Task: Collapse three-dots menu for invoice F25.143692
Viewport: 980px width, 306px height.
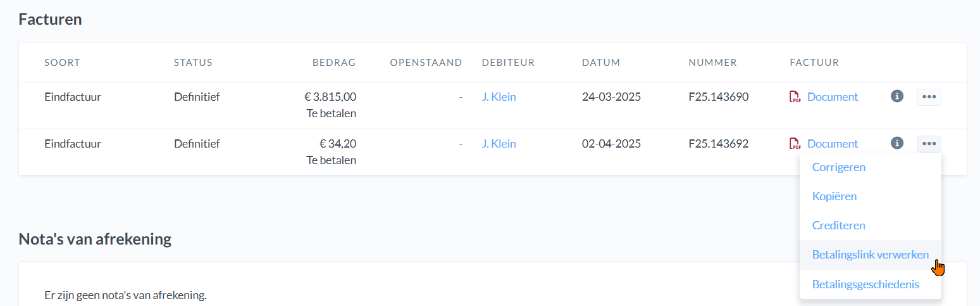Action: point(929,144)
